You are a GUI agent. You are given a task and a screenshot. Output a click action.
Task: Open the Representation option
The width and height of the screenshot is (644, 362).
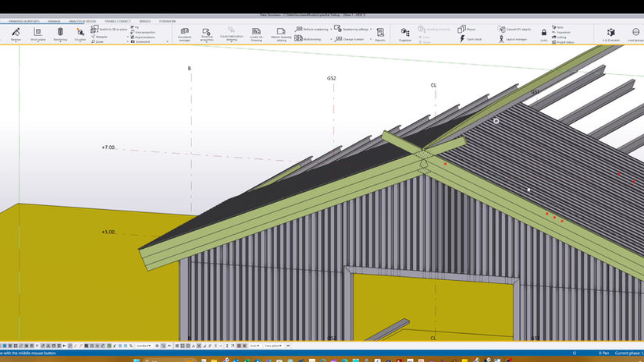pos(143,37)
